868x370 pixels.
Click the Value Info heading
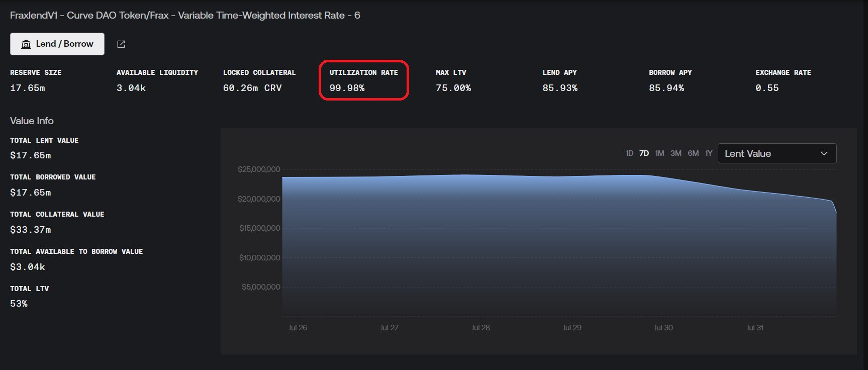[32, 121]
